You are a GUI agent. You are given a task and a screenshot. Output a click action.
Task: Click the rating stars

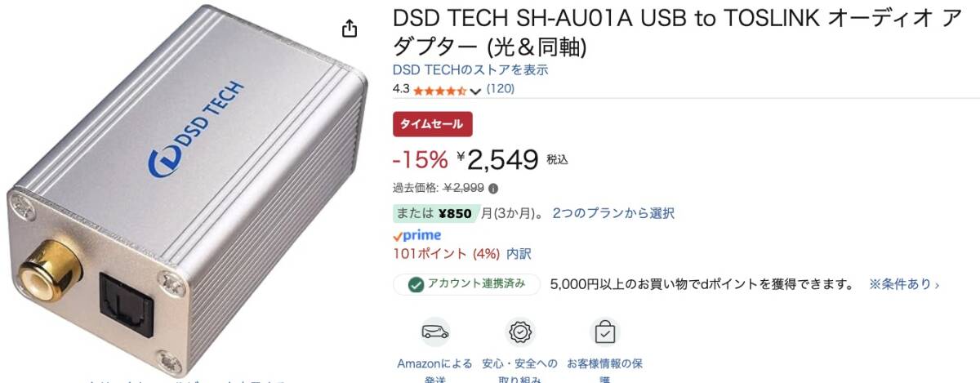[x=440, y=90]
